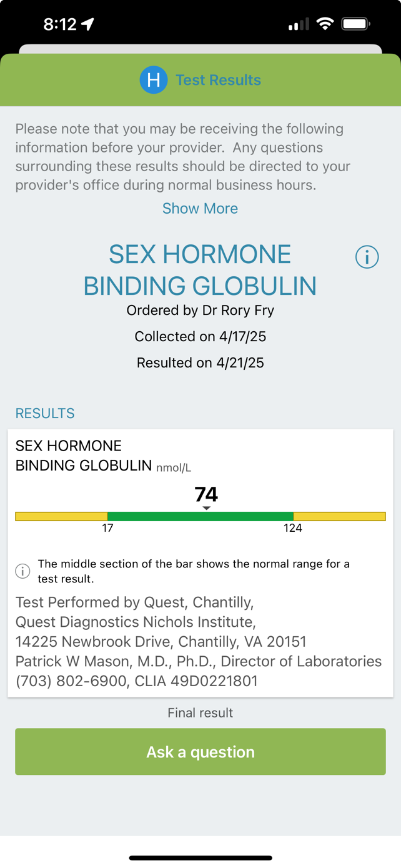Tap the Test Results header title
Viewport: 401px width, 868px height.
pyautogui.click(x=218, y=80)
